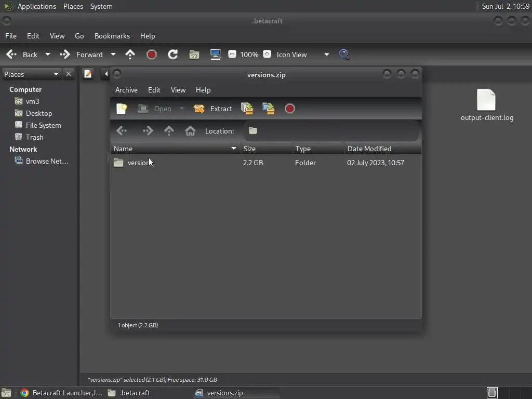Select the versions folder row
The width and height of the screenshot is (532, 399).
tap(266, 163)
